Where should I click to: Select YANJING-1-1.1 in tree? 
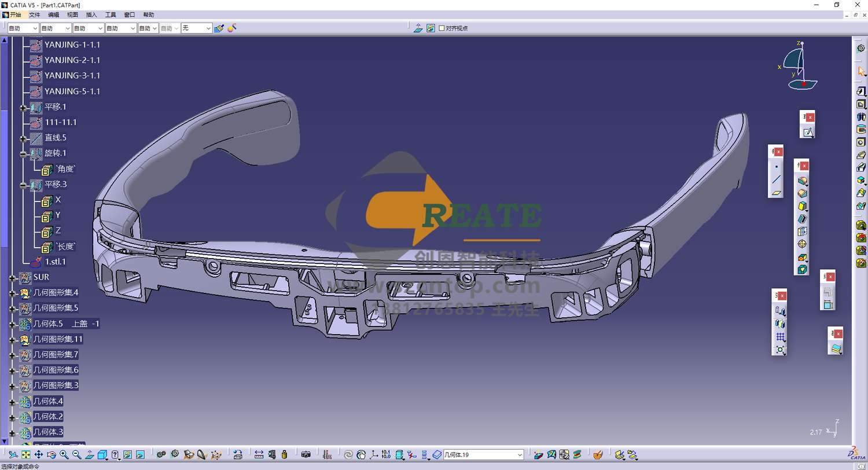[72, 45]
